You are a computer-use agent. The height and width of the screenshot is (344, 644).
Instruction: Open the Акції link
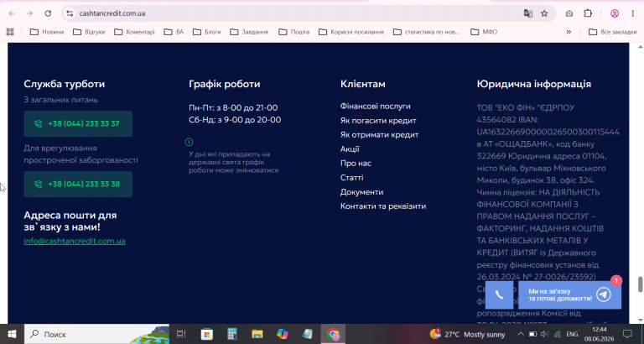click(350, 149)
